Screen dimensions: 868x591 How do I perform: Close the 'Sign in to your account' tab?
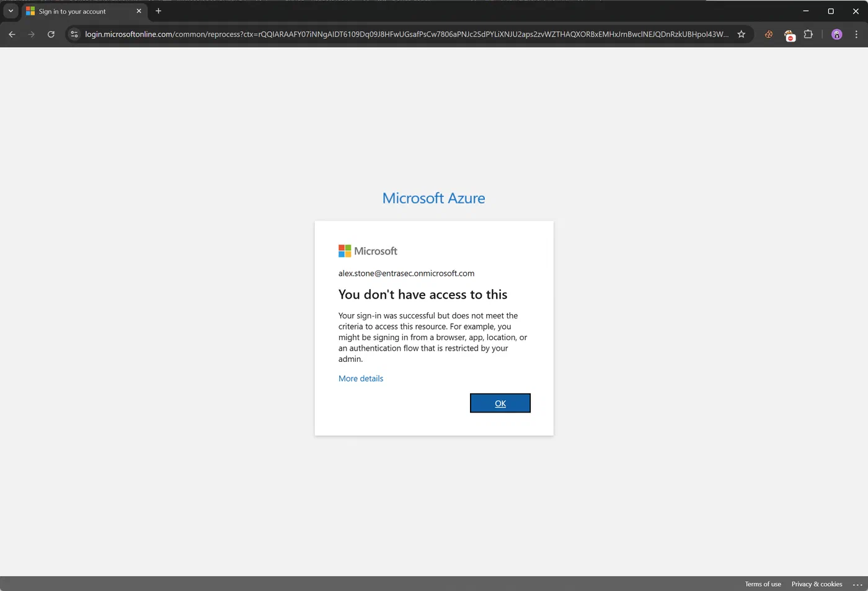click(139, 11)
